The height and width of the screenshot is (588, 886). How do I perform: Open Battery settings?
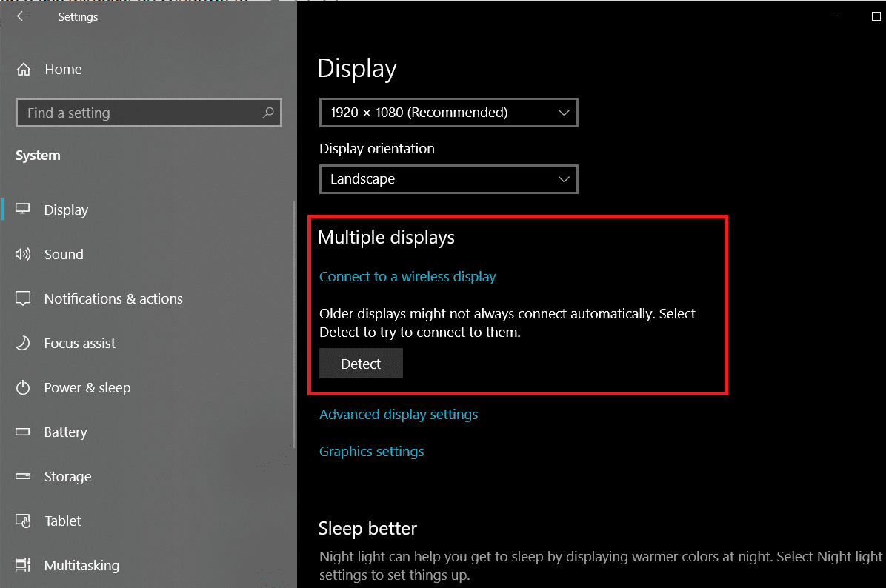pyautogui.click(x=148, y=432)
